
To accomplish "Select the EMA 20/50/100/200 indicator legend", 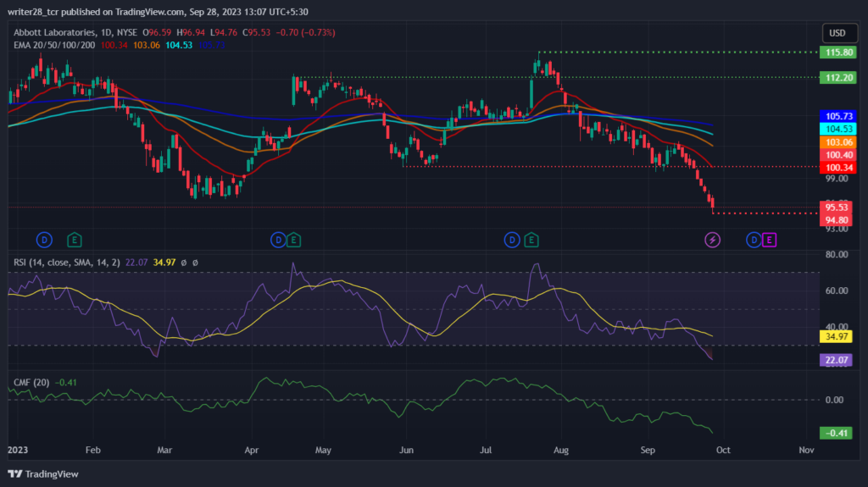I will tap(54, 45).
